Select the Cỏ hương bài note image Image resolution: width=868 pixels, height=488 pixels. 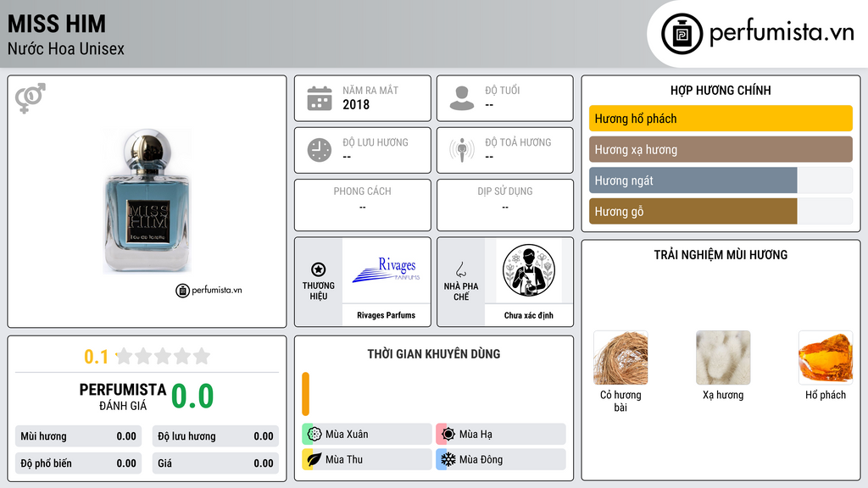coord(620,358)
